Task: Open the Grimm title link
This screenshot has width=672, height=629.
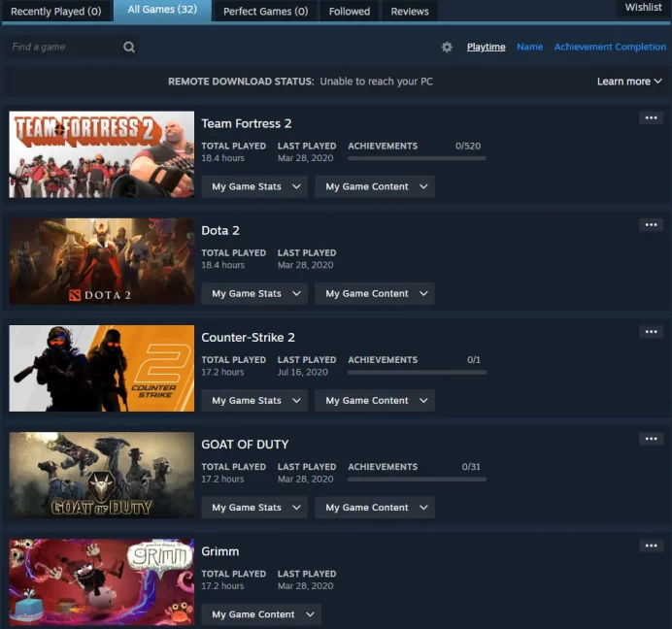Action: coord(219,551)
